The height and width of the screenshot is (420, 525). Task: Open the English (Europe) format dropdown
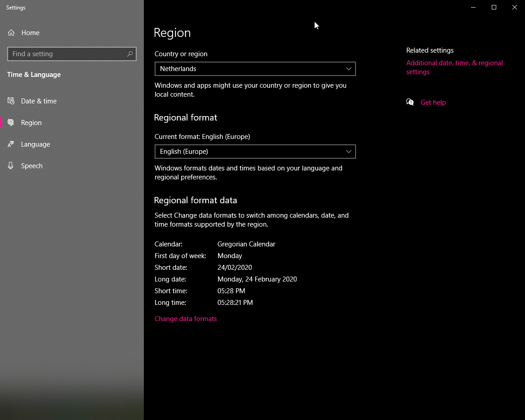[255, 152]
